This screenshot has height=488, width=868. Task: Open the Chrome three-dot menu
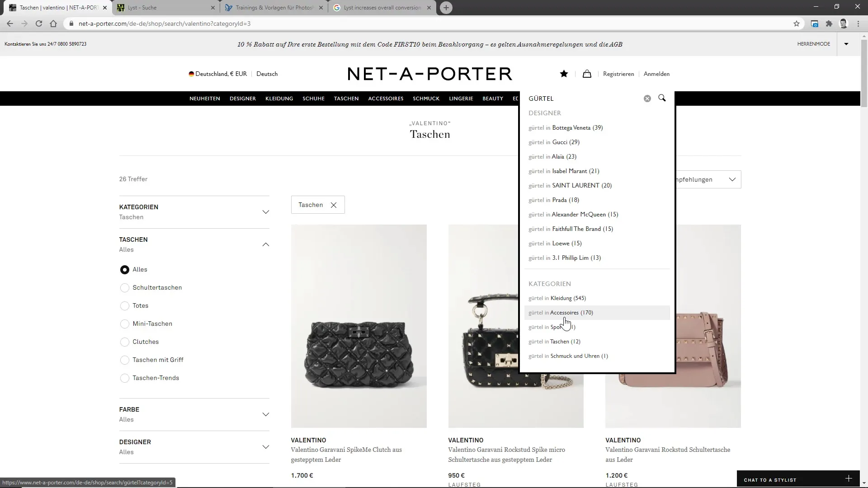click(858, 23)
